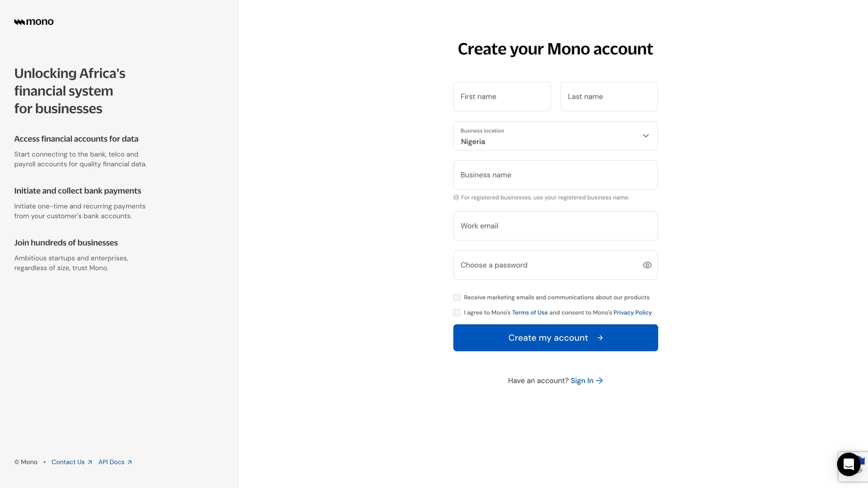Viewport: 868px width, 488px height.
Task: Focus the Work email field
Action: tap(556, 226)
